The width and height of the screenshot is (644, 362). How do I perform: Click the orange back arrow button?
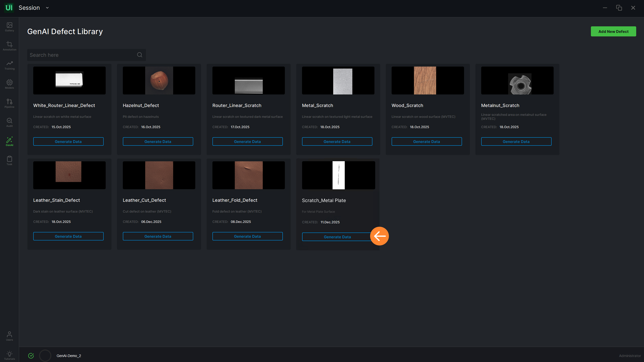[379, 236]
